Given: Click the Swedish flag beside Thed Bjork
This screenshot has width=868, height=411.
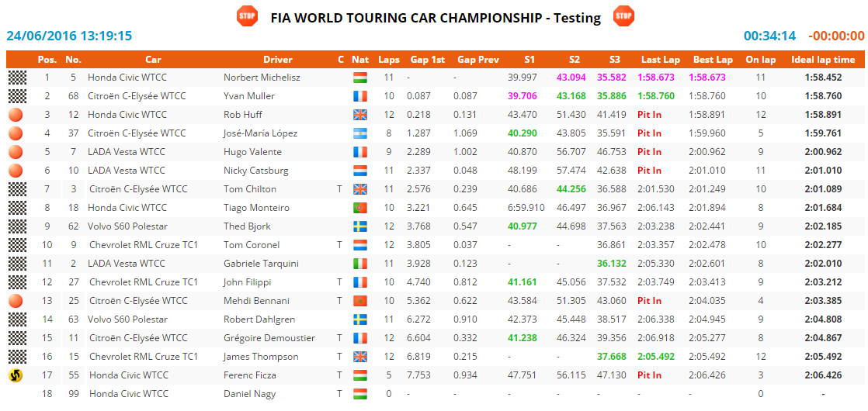Looking at the screenshot, I should coord(359,226).
